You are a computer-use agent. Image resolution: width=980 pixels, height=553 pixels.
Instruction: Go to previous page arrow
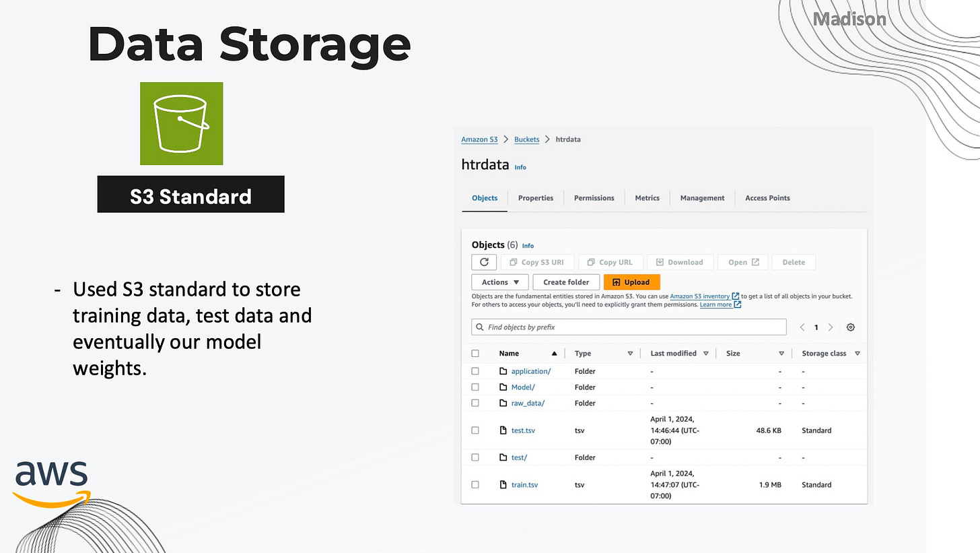[x=802, y=327]
